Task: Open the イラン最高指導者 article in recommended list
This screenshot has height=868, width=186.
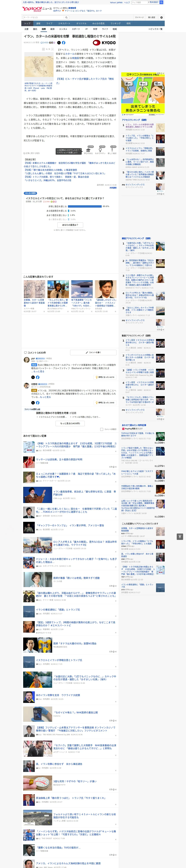Action: (x=84, y=493)
